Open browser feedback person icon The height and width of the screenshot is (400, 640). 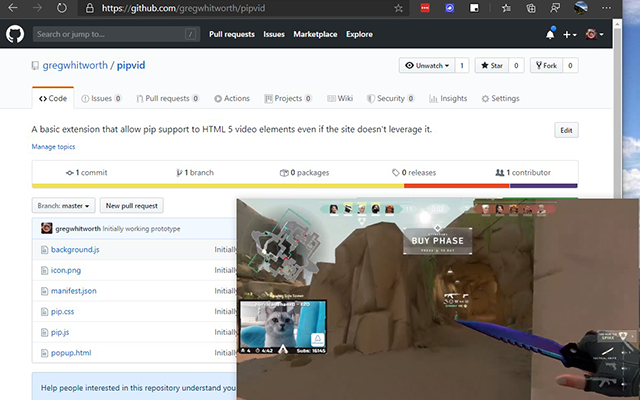tap(555, 8)
